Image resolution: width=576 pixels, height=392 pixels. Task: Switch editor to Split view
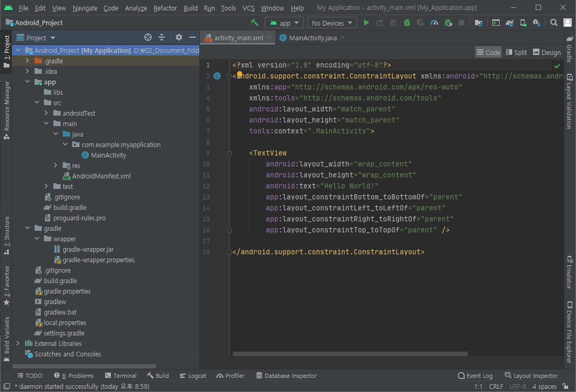point(516,52)
